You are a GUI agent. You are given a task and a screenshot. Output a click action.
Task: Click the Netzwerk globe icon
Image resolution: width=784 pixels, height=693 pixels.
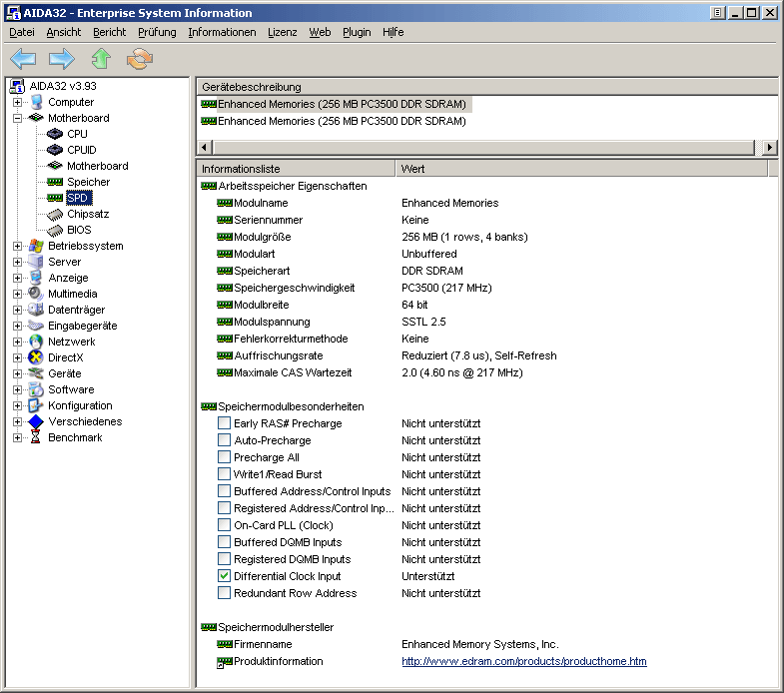pyautogui.click(x=36, y=342)
